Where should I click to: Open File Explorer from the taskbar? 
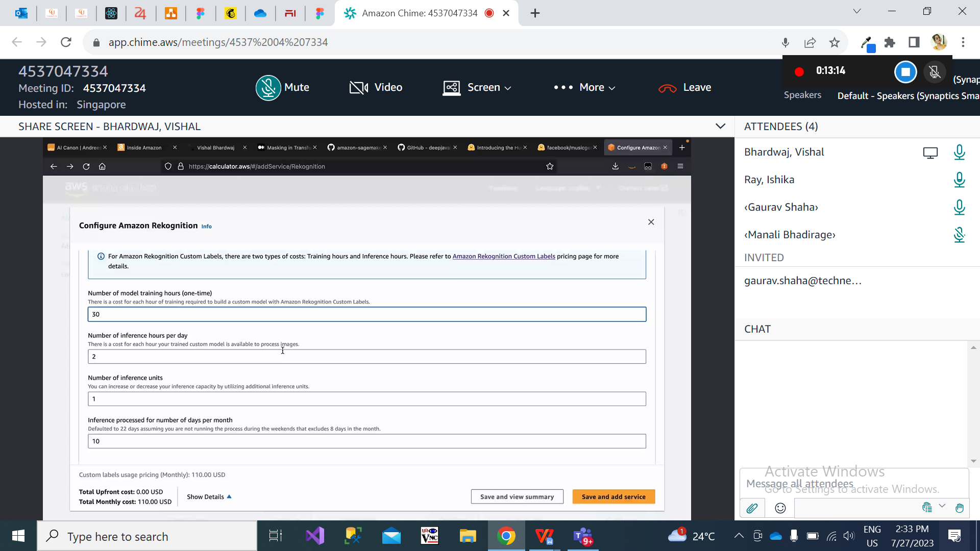click(468, 536)
